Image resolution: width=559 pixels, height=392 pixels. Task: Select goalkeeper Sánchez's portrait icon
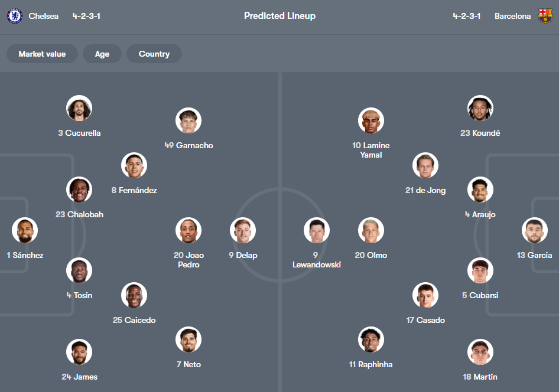25,230
